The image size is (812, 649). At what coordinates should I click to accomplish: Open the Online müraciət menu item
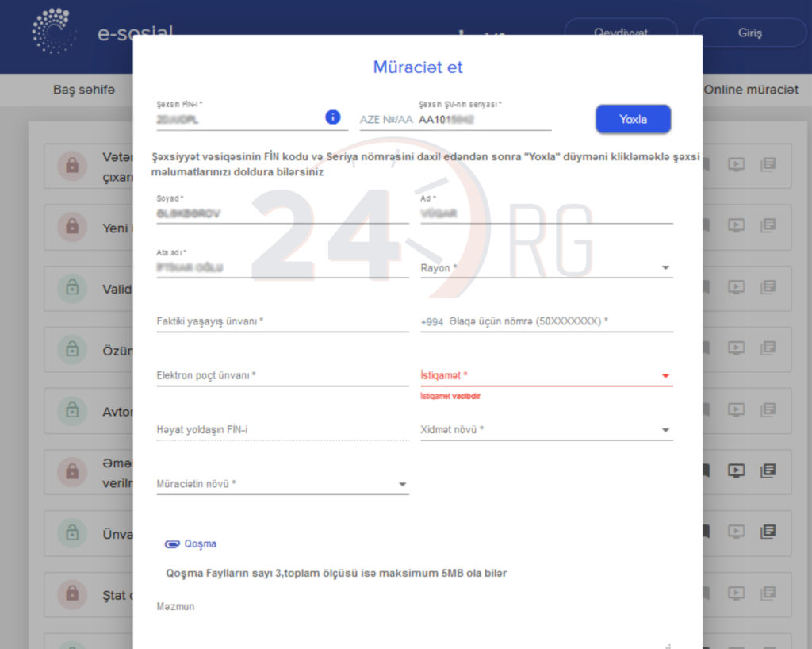[750, 90]
